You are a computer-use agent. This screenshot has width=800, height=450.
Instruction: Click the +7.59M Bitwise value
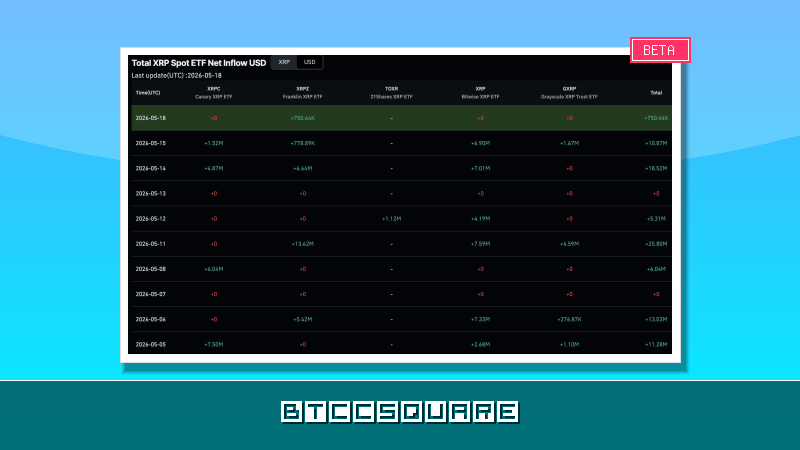[480, 244]
